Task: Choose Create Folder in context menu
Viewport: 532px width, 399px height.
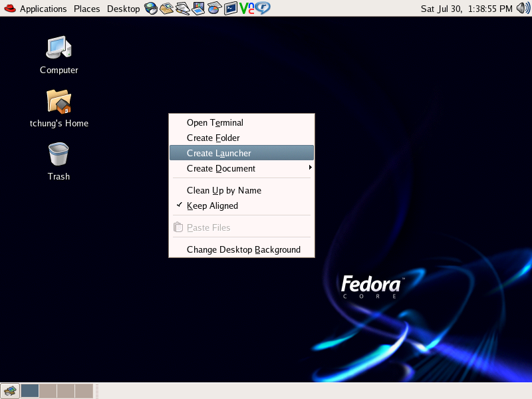Action: click(241, 138)
